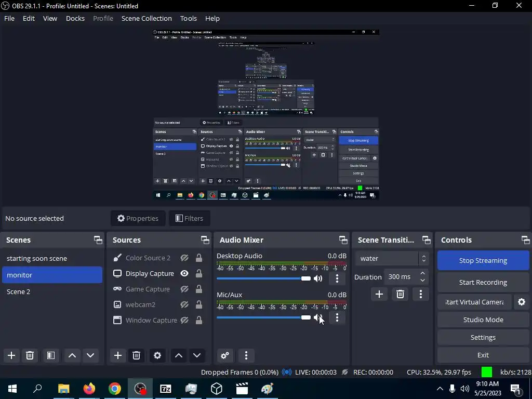
Task: Increase transition duration with up arrow
Action: click(x=422, y=273)
